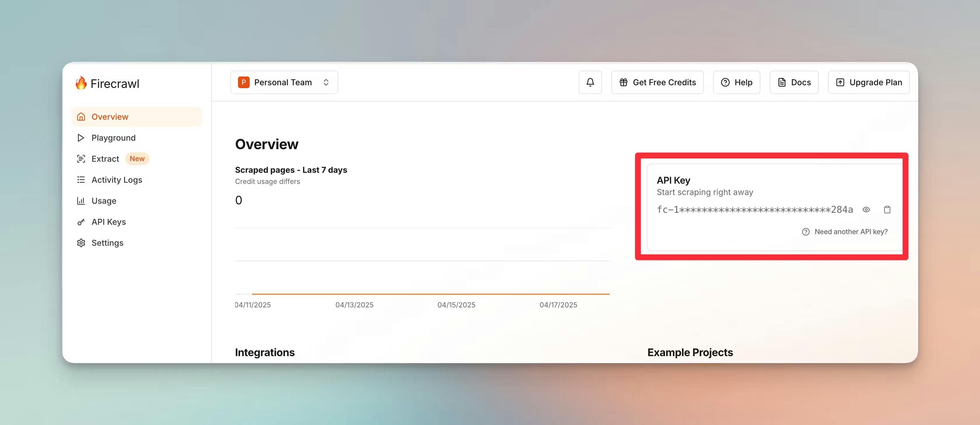
Task: Click the Scraped pages - Last 7 days heading
Action: 291,170
